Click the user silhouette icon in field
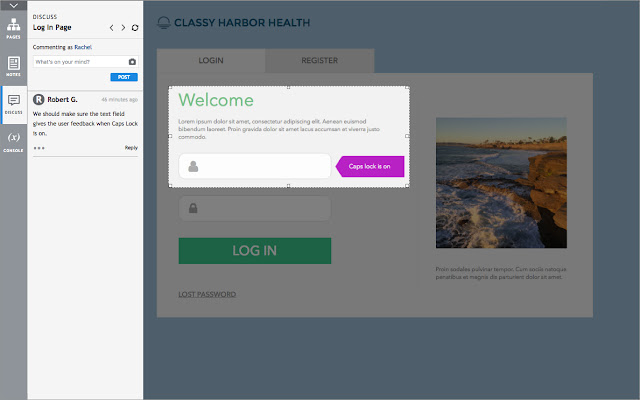 [x=193, y=166]
